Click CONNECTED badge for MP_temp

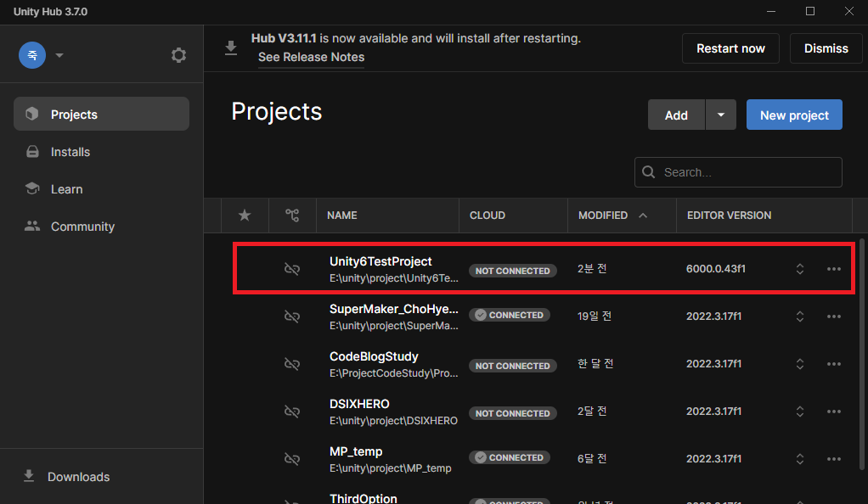coord(510,457)
